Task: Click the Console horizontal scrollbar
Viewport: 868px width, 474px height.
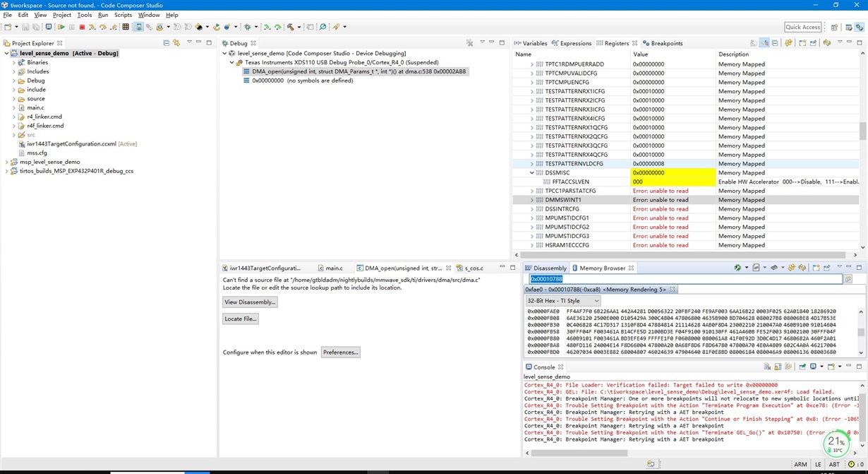Action: tap(579, 453)
